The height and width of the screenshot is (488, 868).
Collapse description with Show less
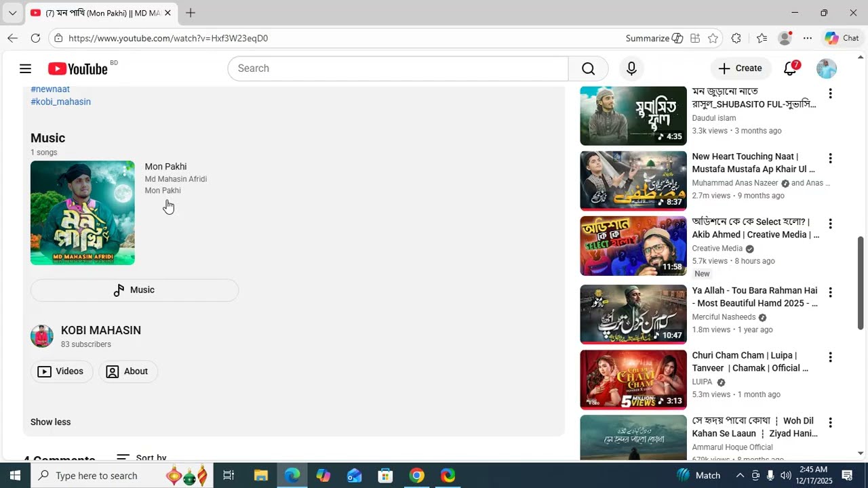(x=50, y=422)
